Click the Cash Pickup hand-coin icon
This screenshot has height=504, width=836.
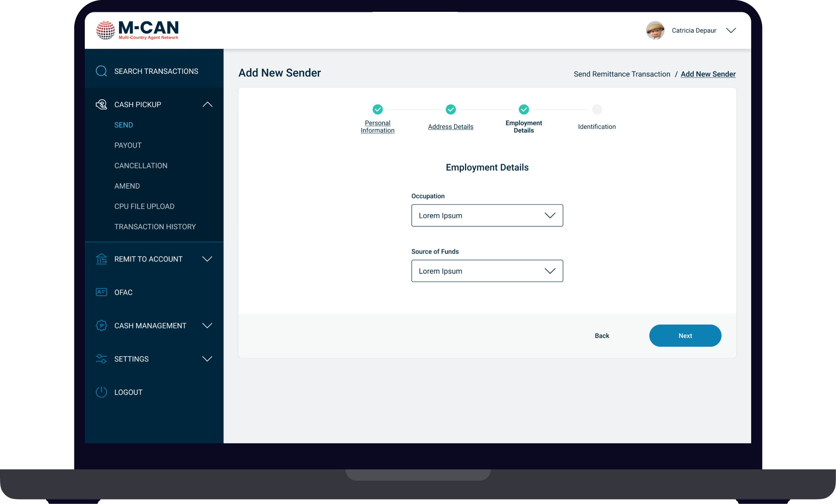(x=101, y=104)
